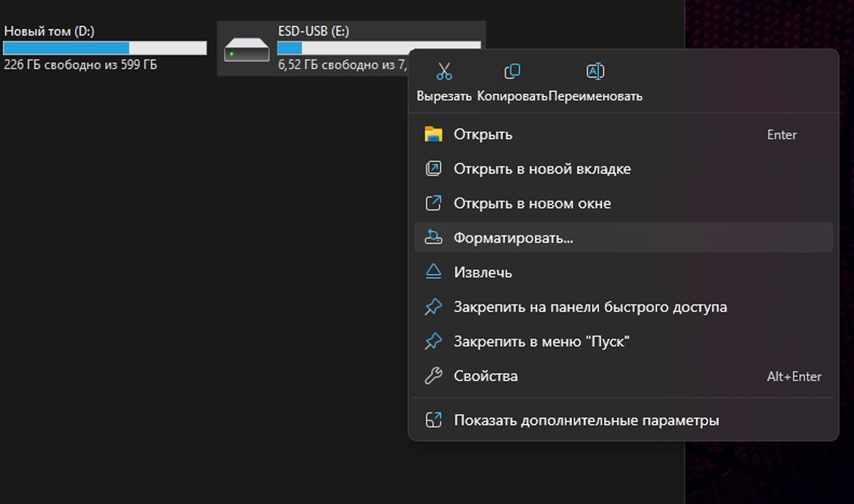Click the new window icon beside Открыть в новом окне
This screenshot has width=854, height=504.
click(x=434, y=203)
